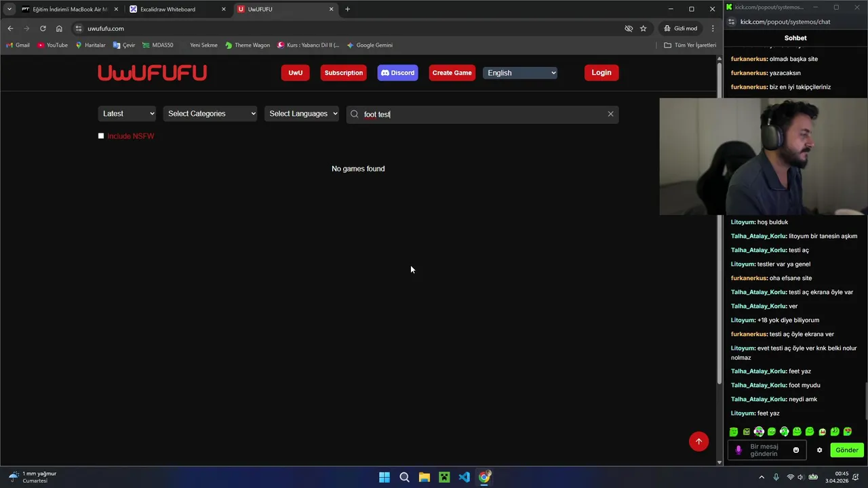Open the Chrome three-dot menu

click(x=712, y=28)
